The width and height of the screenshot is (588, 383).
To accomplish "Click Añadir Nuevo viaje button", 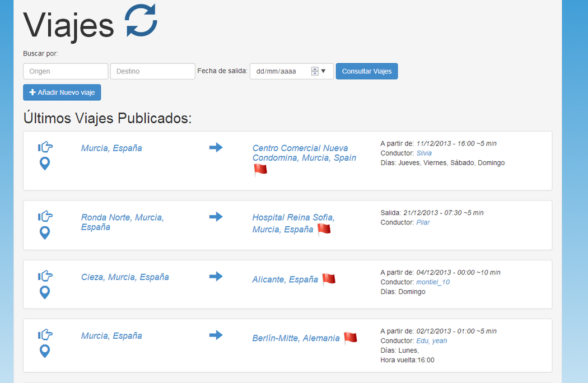I will (x=62, y=92).
